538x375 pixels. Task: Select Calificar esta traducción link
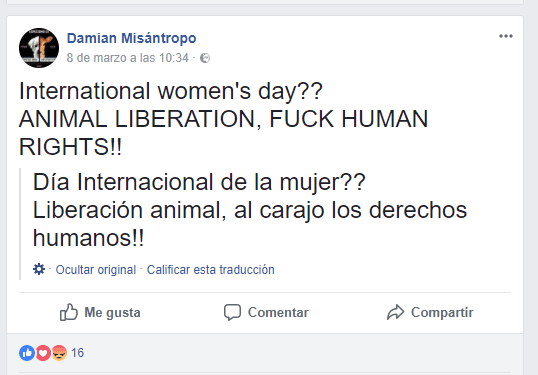[x=211, y=270]
